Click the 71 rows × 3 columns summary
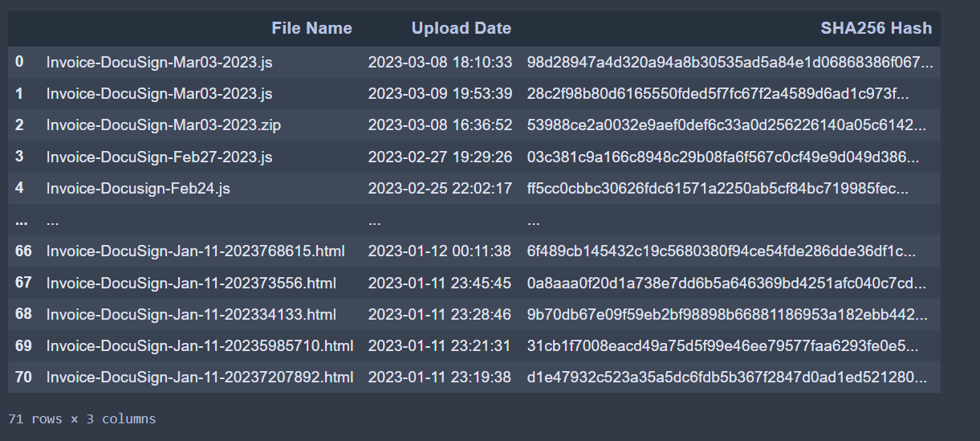980x441 pixels. pyautogui.click(x=82, y=419)
